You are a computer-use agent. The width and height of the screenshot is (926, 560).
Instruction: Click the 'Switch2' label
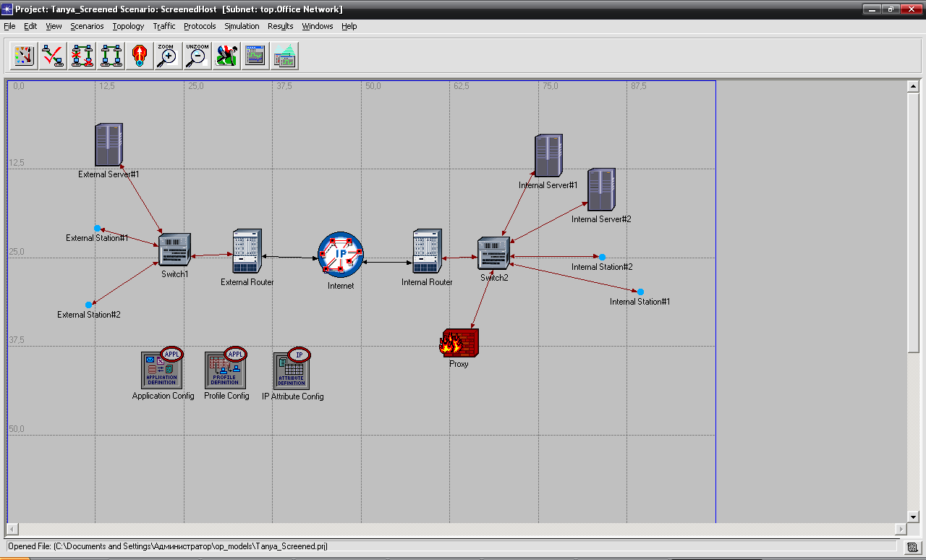[494, 278]
